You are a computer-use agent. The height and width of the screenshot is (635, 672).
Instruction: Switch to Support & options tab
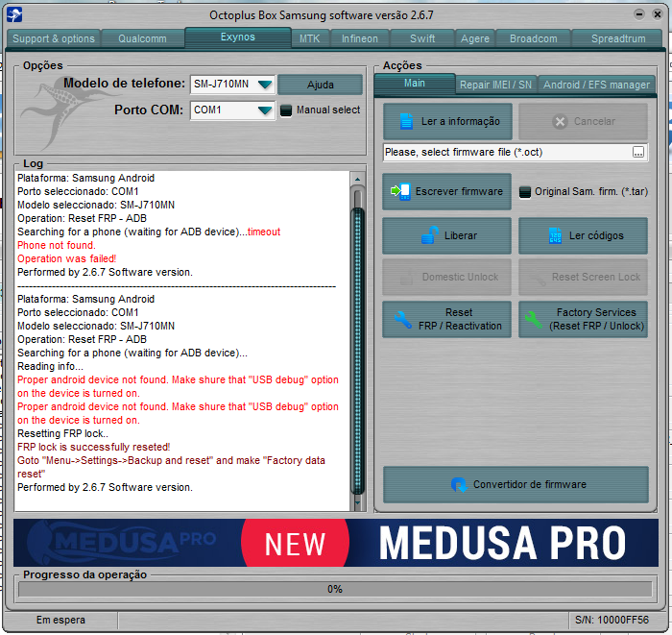pyautogui.click(x=54, y=38)
